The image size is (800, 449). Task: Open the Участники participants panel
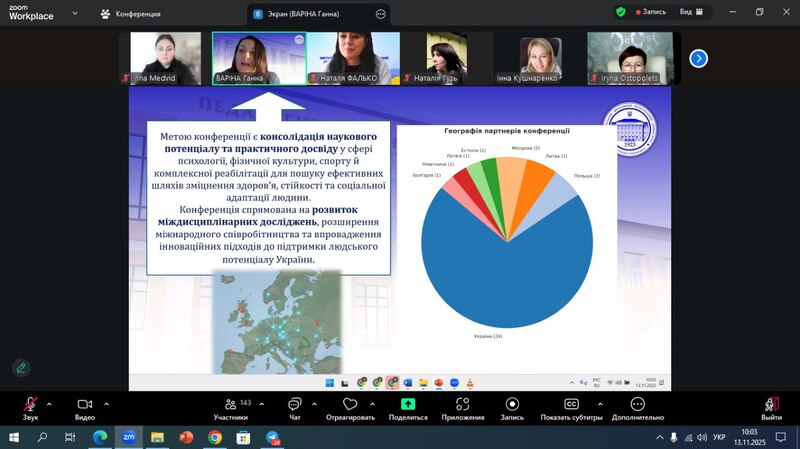(230, 404)
